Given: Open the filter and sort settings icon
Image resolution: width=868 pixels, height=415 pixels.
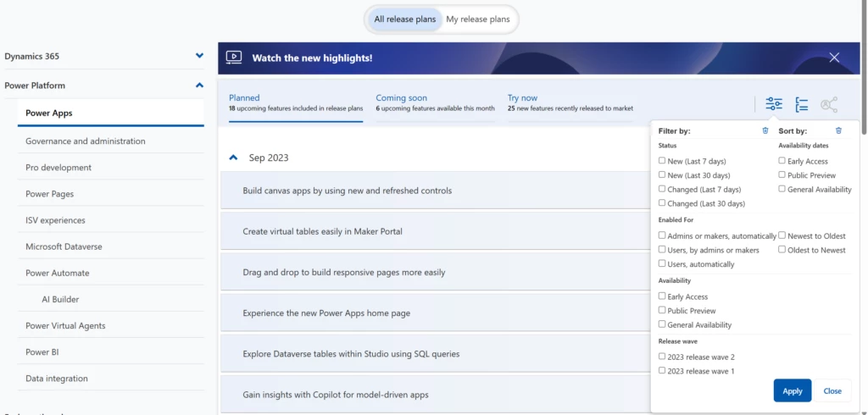Looking at the screenshot, I should click(x=774, y=104).
